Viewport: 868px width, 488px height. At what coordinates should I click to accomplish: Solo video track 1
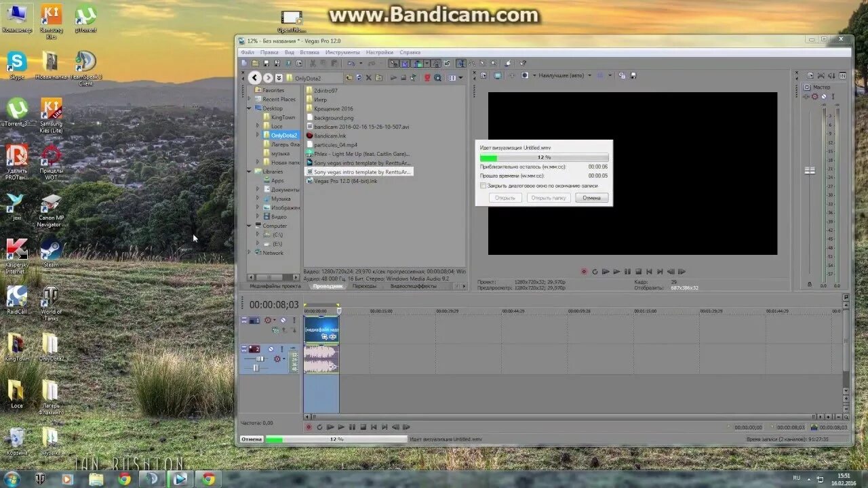294,320
